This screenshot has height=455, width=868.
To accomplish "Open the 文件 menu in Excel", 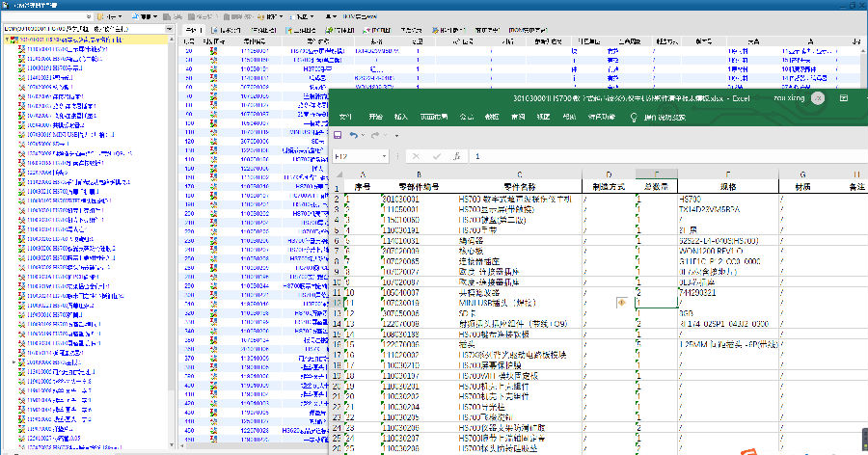I will (344, 117).
